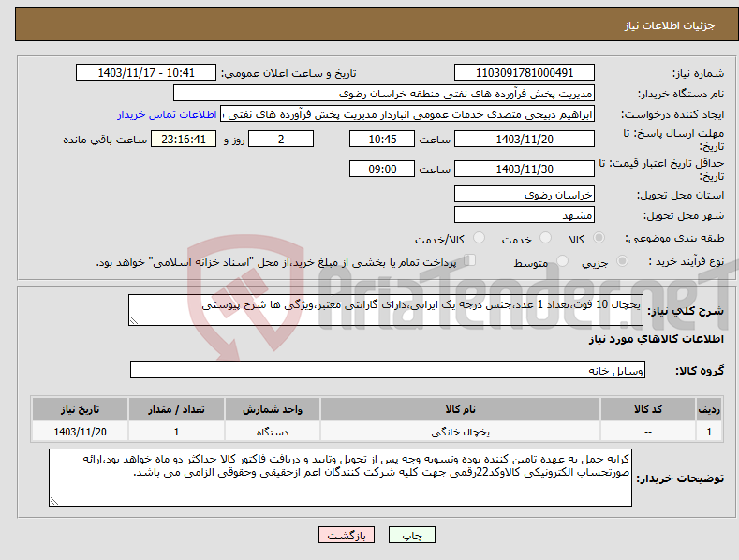
Task: Click the buyer organization name field
Action: 384,94
